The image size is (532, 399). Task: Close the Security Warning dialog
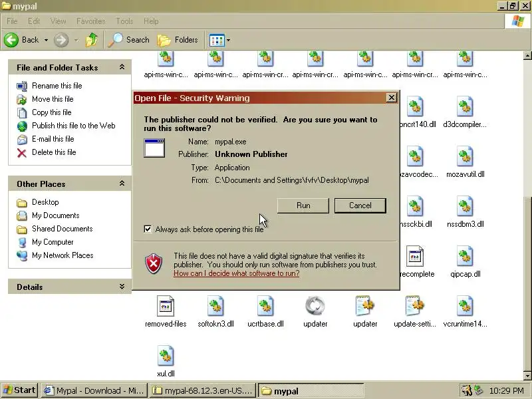(x=391, y=98)
